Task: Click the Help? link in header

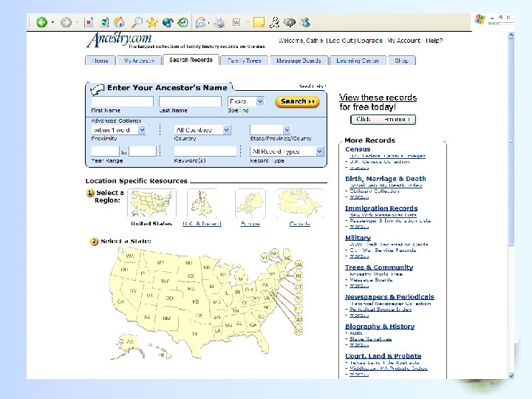Action: click(434, 41)
